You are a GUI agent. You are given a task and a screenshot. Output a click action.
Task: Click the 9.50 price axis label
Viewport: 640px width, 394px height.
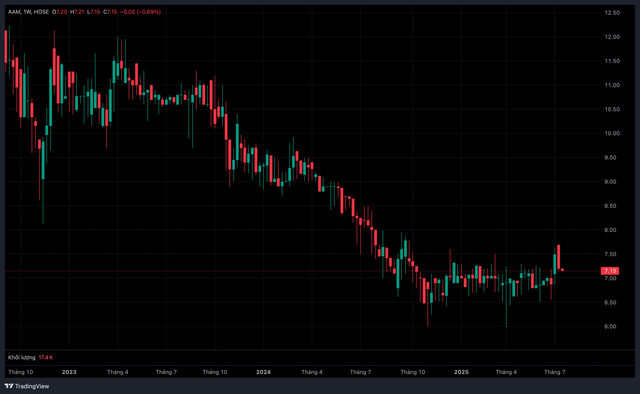pos(611,157)
